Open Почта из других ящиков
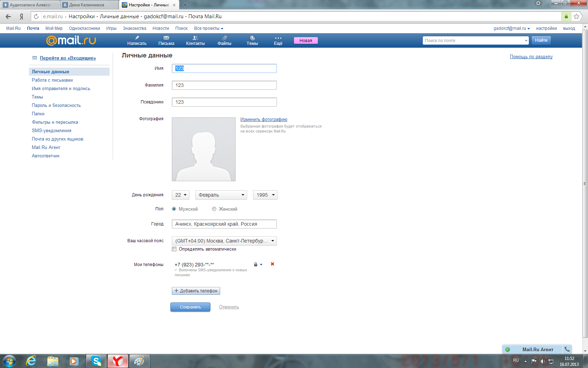Image resolution: width=588 pixels, height=368 pixels. click(57, 139)
